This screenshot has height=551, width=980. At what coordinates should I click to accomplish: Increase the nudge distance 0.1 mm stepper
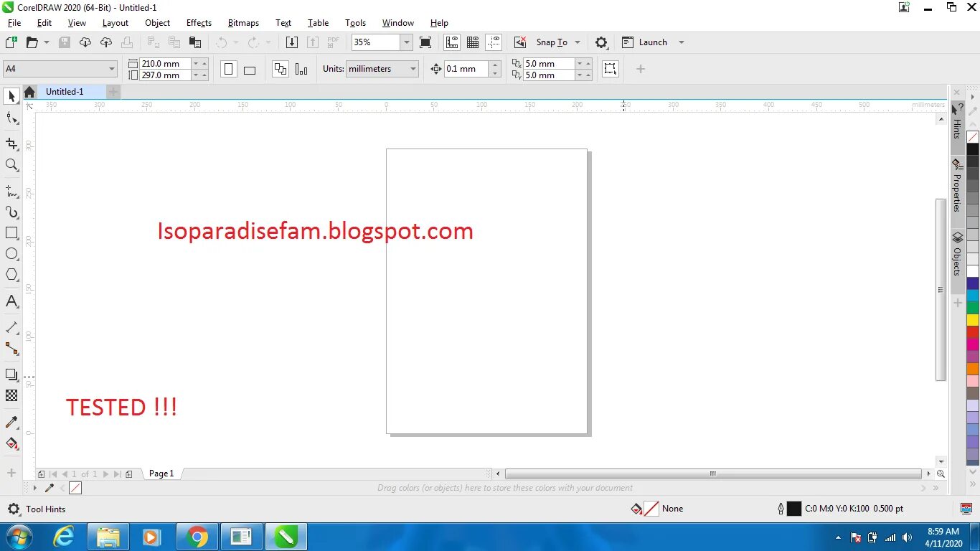[x=495, y=65]
